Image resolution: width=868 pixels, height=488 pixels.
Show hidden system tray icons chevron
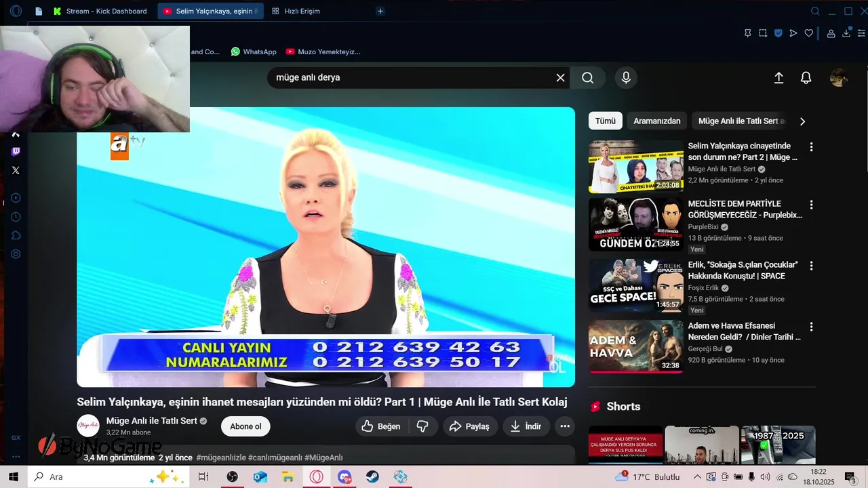point(696,477)
